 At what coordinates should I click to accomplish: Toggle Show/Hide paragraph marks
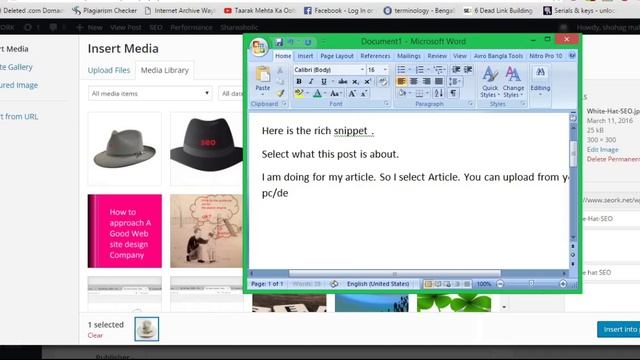point(453,93)
